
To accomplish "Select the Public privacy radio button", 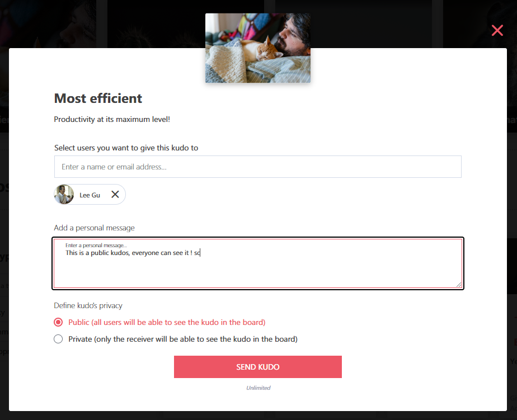I will pyautogui.click(x=58, y=322).
